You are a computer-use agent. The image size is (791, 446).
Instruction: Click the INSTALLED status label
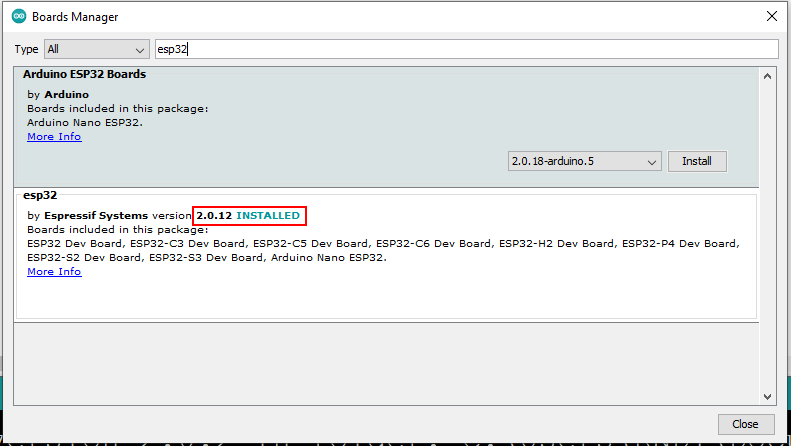coord(268,216)
